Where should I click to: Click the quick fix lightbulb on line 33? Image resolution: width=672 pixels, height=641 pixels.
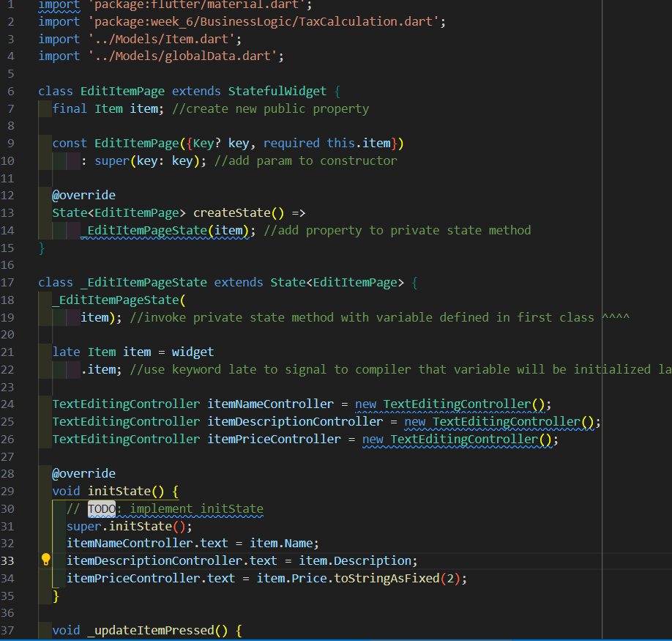click(45, 560)
